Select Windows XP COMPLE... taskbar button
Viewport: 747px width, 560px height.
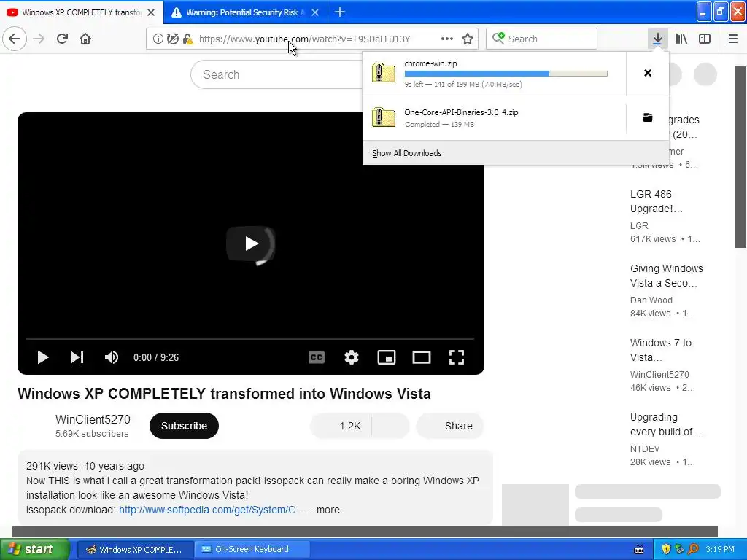pyautogui.click(x=135, y=549)
